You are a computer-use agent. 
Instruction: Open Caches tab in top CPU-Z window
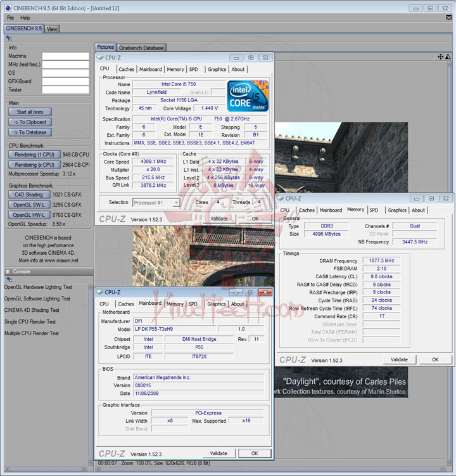[126, 69]
